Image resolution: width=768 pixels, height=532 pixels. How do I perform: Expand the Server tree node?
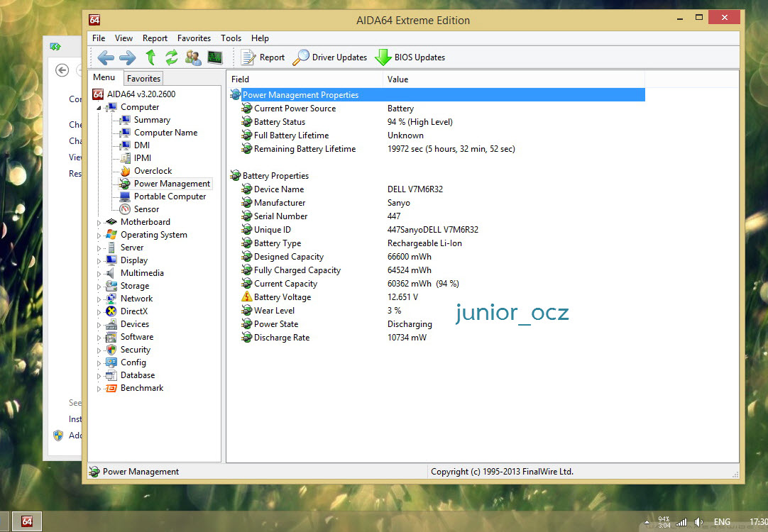click(x=99, y=248)
